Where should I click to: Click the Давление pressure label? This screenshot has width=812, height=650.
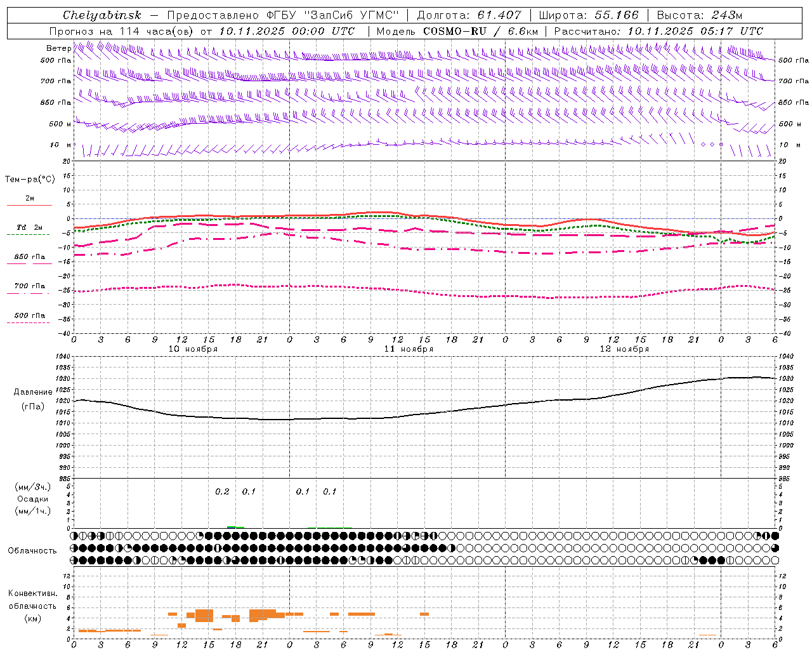(x=33, y=392)
